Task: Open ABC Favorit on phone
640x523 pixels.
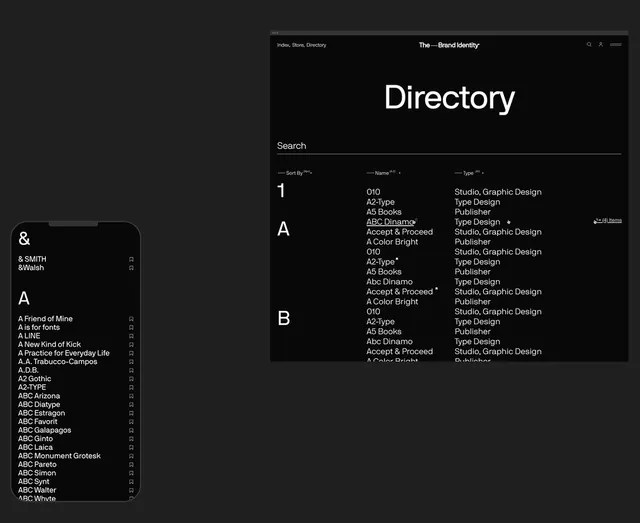Action: coord(38,422)
